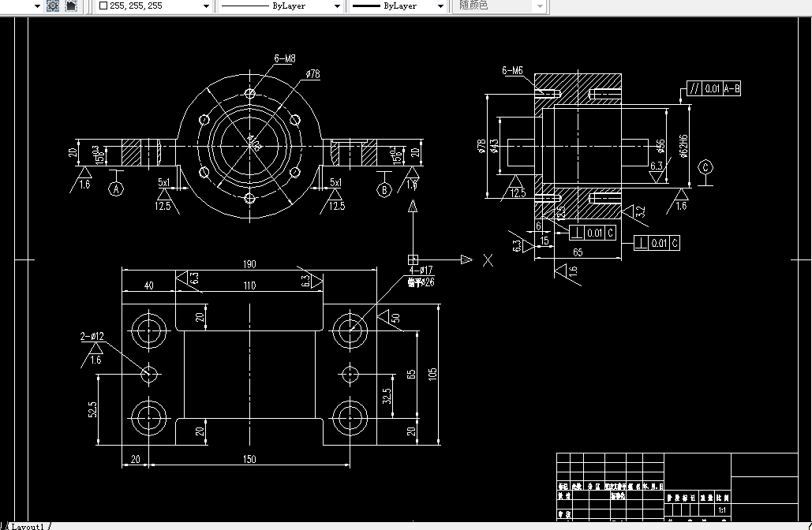Select the 52.5 vertical dimension text
The width and height of the screenshot is (812, 530).
92,409
